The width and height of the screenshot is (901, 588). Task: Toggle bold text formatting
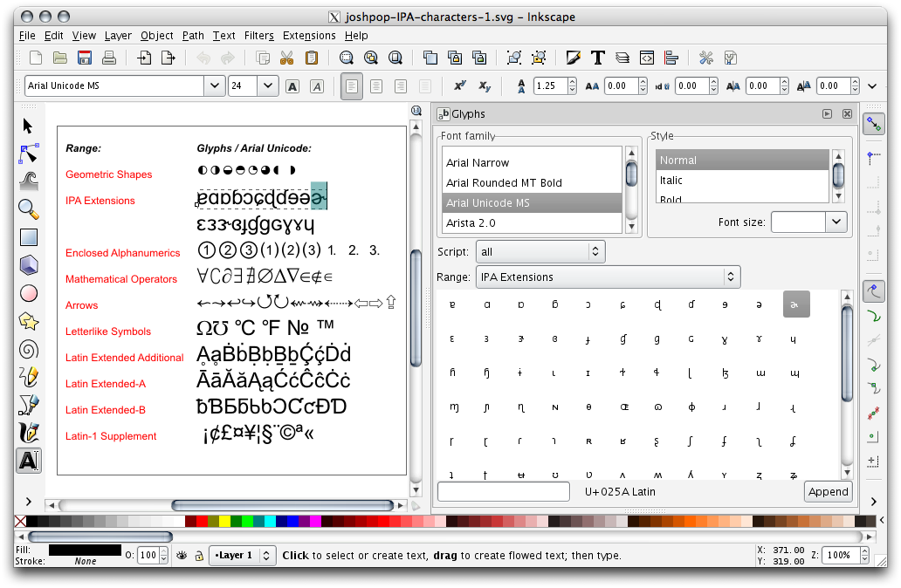pyautogui.click(x=292, y=85)
